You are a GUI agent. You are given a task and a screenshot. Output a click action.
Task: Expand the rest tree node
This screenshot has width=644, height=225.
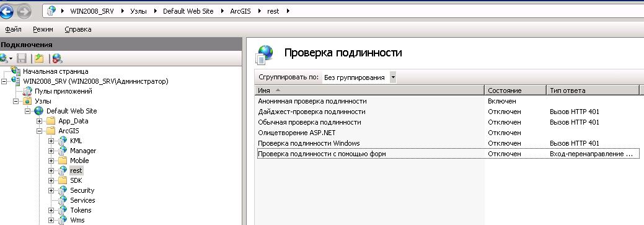(x=51, y=170)
